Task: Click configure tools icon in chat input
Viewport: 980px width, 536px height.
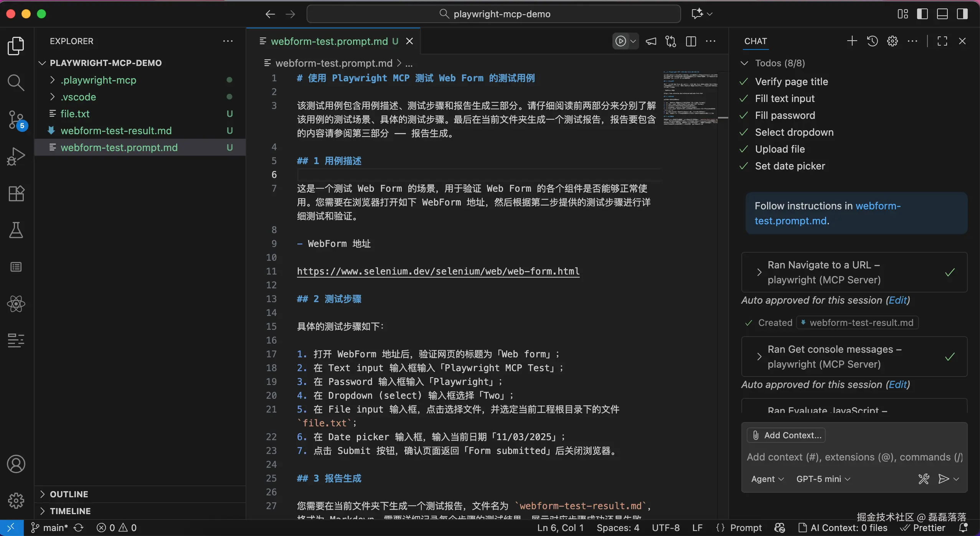Action: [924, 479]
